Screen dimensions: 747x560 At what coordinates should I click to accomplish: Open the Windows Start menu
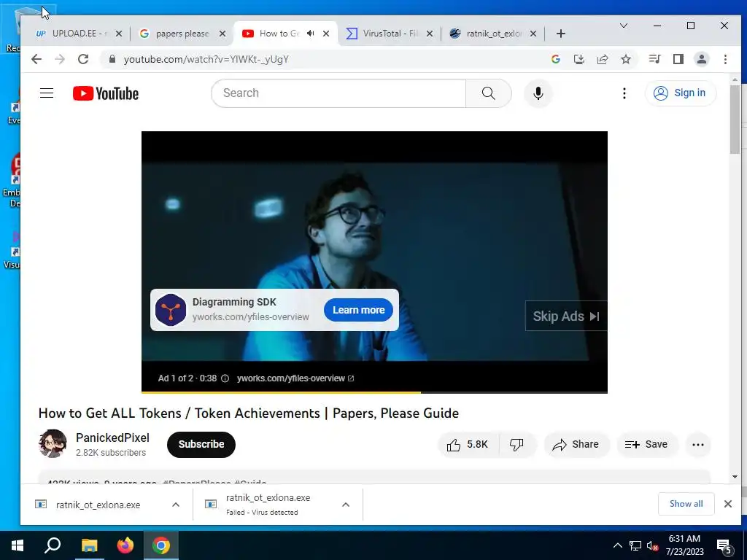point(18,545)
